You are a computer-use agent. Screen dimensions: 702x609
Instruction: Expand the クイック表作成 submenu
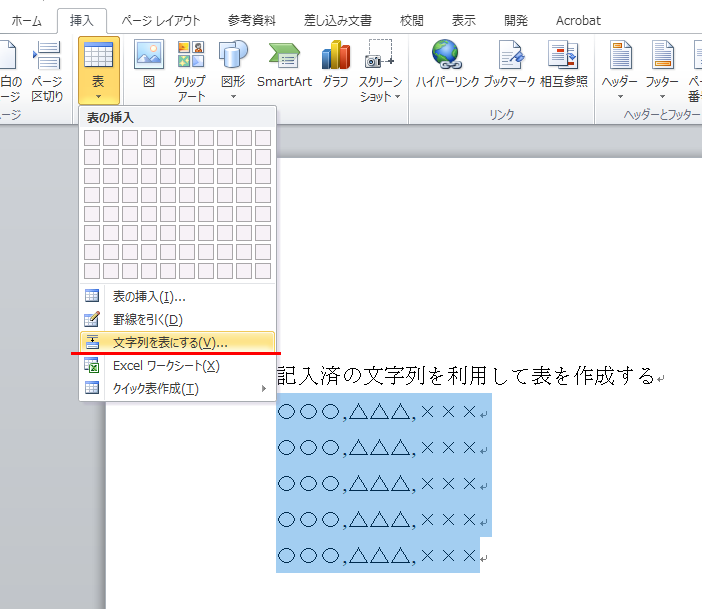[177, 388]
